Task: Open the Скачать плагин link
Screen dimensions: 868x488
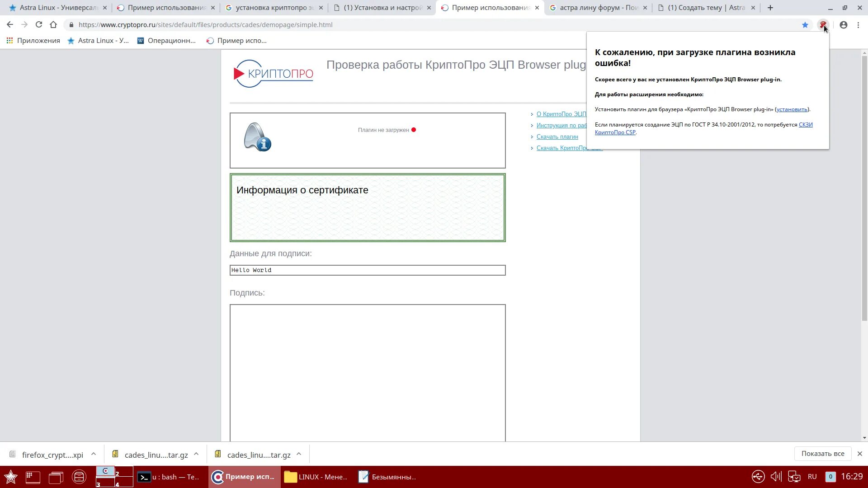Action: [x=557, y=137]
